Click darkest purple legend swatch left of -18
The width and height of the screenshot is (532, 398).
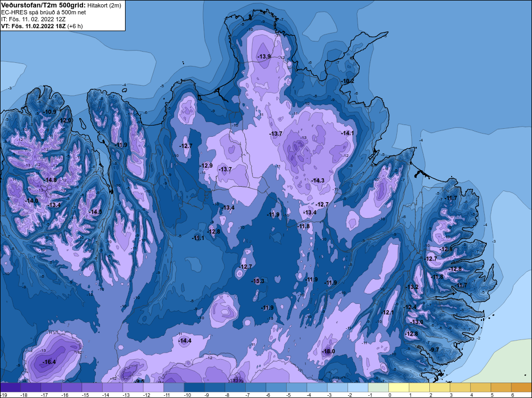(10, 387)
